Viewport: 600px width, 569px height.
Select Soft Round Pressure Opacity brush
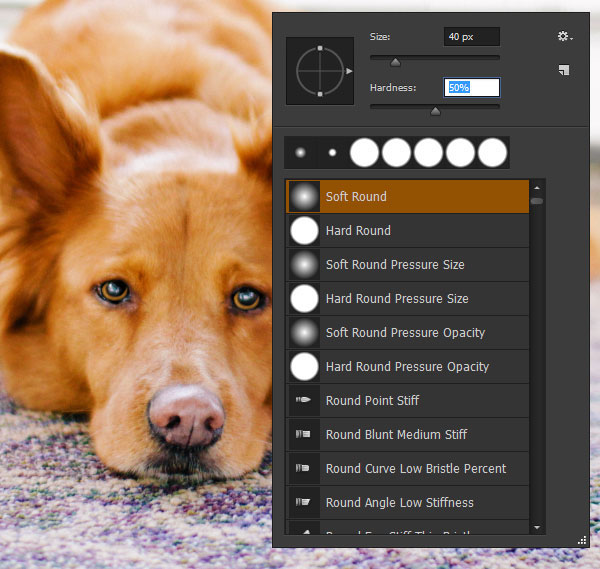(x=408, y=333)
